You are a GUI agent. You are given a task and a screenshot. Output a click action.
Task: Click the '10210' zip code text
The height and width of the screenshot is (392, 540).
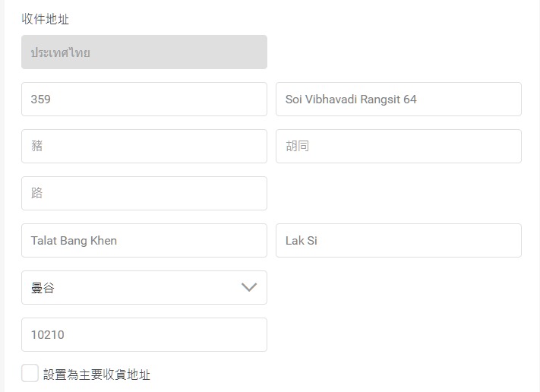click(x=47, y=335)
